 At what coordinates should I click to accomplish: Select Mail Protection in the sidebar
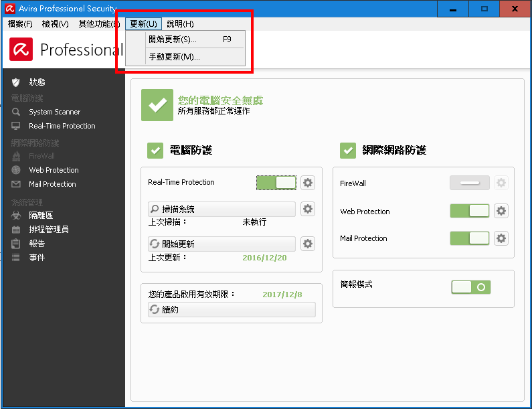(x=52, y=184)
